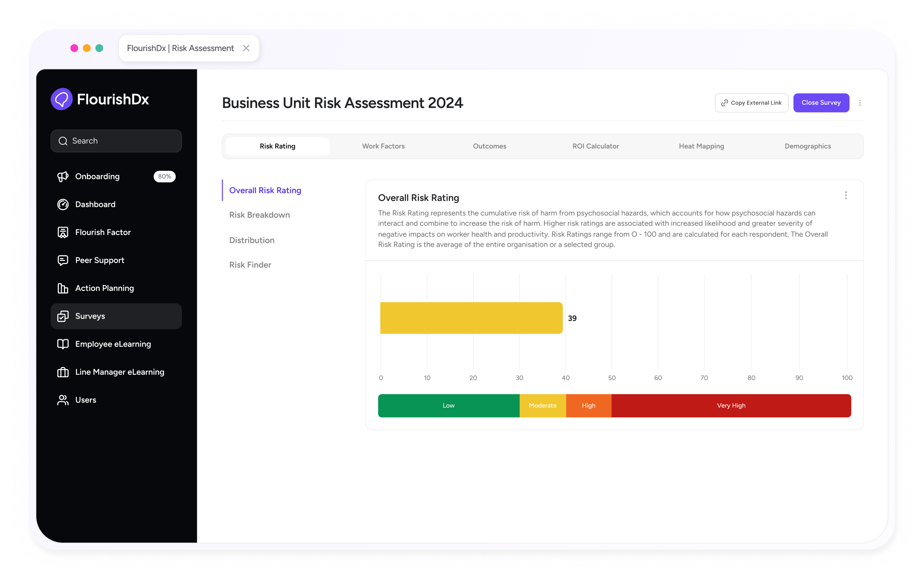This screenshot has width=924, height=579.
Task: Go to the Risk Finder section
Action: 250,265
